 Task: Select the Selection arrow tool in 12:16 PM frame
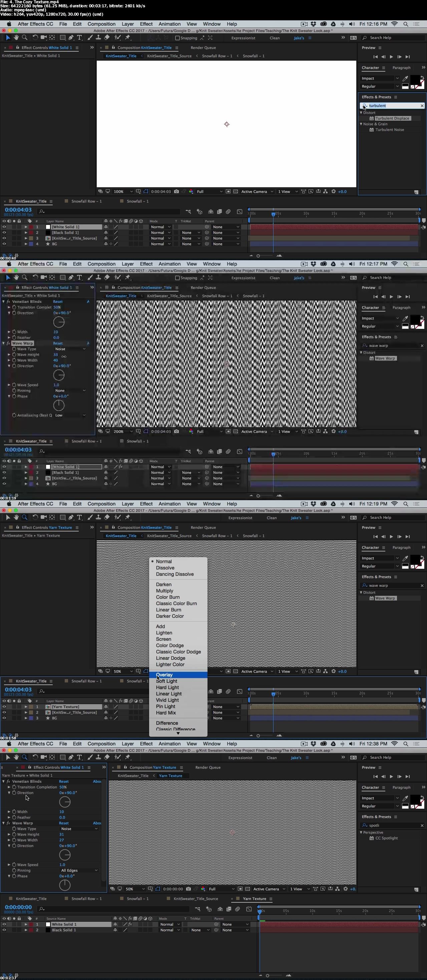click(x=8, y=38)
